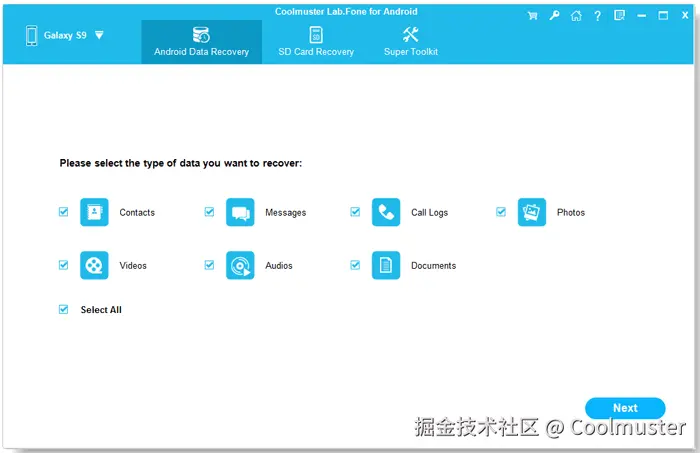Screen dimensions: 700x453
Task: Open the register key icon
Action: pos(554,16)
